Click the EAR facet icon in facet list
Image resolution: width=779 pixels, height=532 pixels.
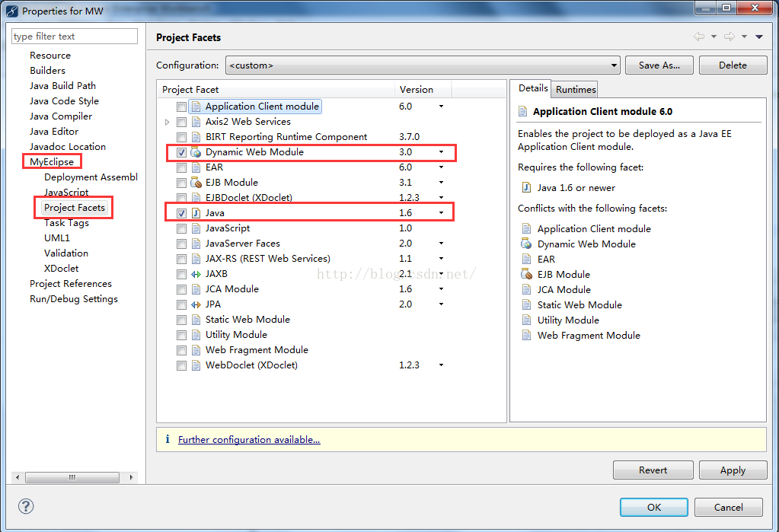pyautogui.click(x=196, y=167)
